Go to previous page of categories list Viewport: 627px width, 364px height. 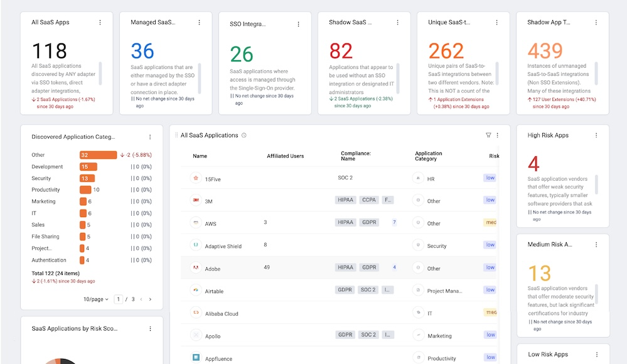coord(141,299)
